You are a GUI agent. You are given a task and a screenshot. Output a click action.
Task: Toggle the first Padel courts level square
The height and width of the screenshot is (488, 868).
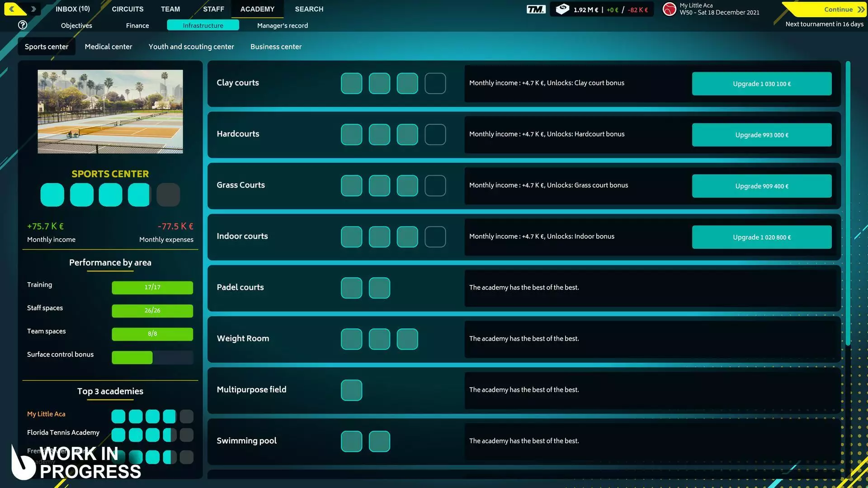click(x=351, y=288)
